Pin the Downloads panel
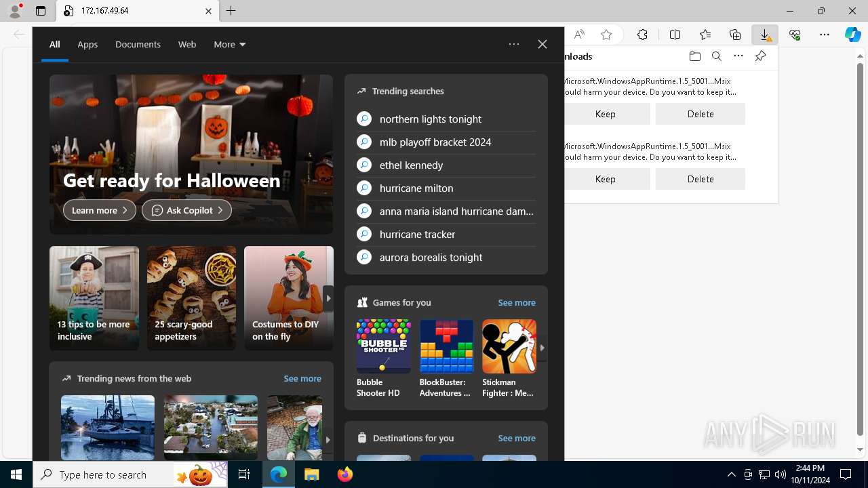This screenshot has width=868, height=488. (x=761, y=56)
